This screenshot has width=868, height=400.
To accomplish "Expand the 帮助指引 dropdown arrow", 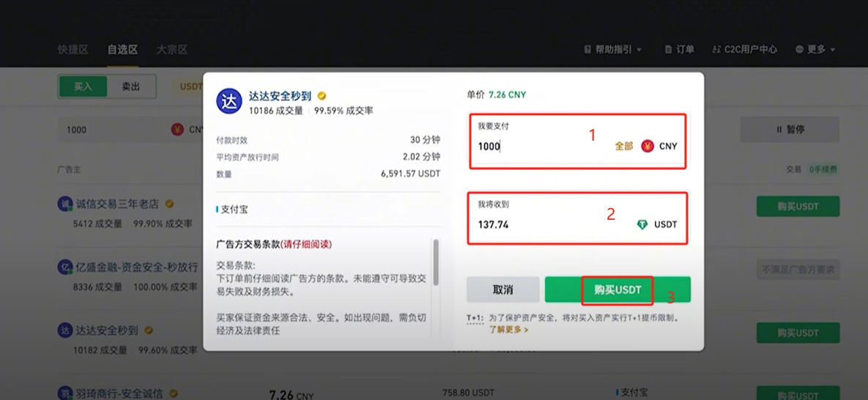I will [639, 50].
